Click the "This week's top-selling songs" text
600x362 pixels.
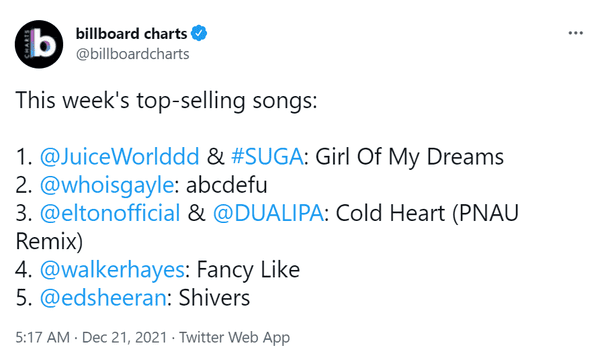coord(166,100)
